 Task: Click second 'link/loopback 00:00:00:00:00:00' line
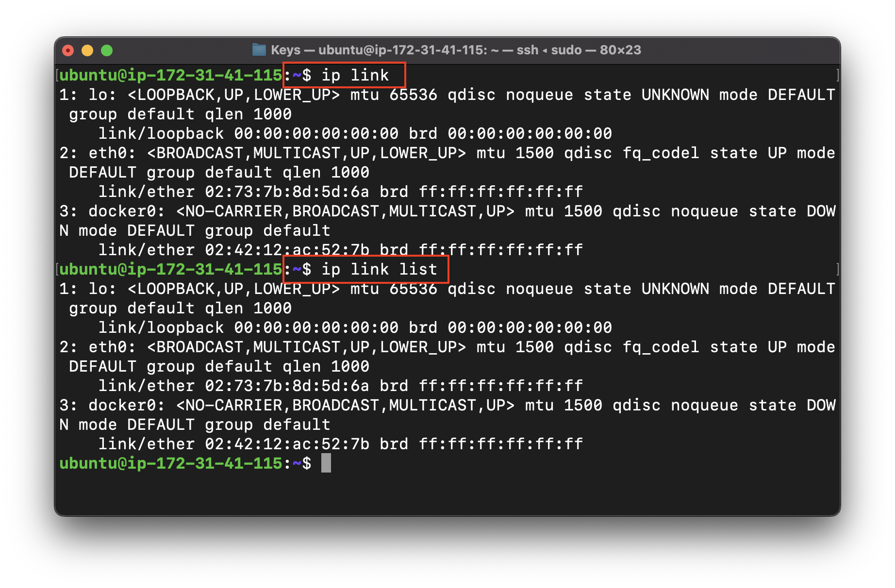(x=355, y=327)
